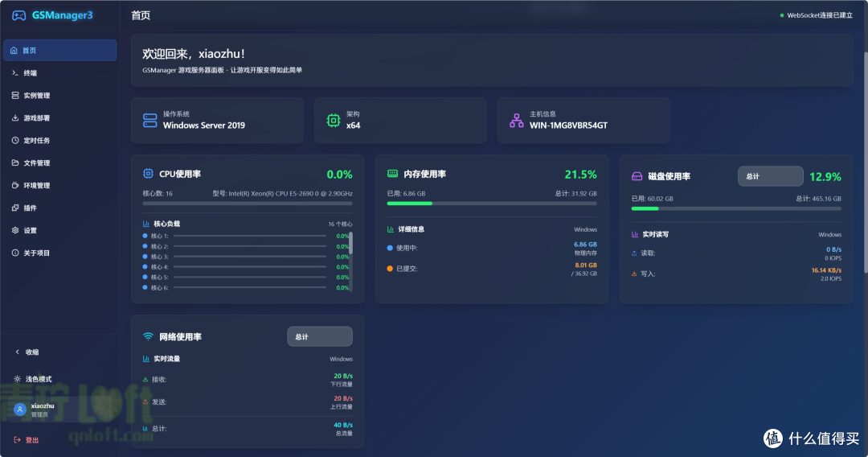Click the 40 B/s total traffic value
The image size is (868, 457).
click(343, 426)
